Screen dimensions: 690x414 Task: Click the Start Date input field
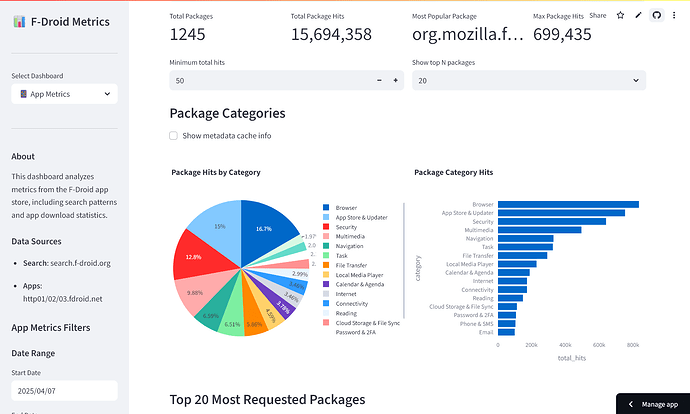(x=64, y=392)
